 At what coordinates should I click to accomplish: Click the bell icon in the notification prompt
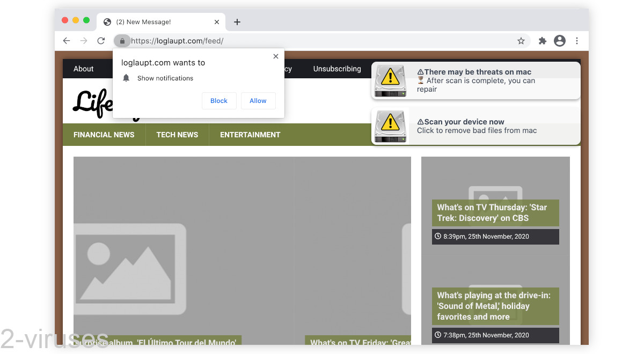pos(126,78)
